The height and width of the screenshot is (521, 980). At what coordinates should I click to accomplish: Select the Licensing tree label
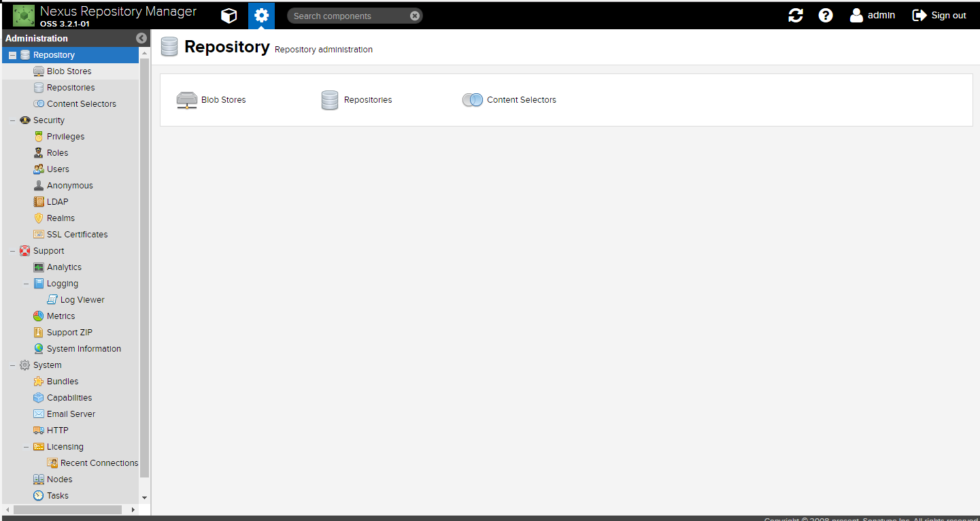(x=65, y=447)
